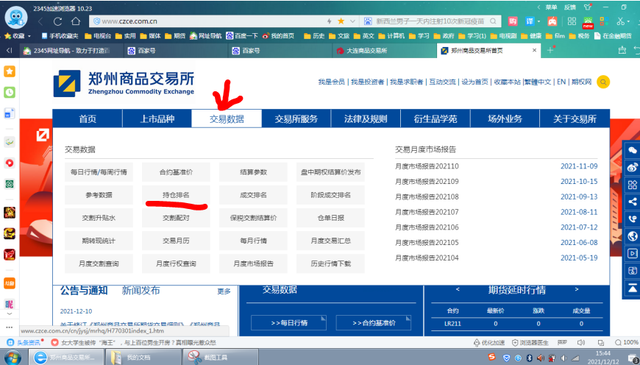Go to browser home page icon
Viewport: 640px width, 365px height.
(x=76, y=21)
